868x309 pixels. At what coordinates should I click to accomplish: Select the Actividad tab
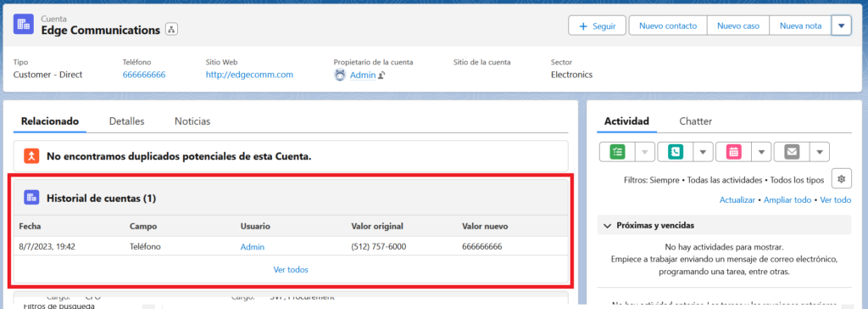click(626, 121)
